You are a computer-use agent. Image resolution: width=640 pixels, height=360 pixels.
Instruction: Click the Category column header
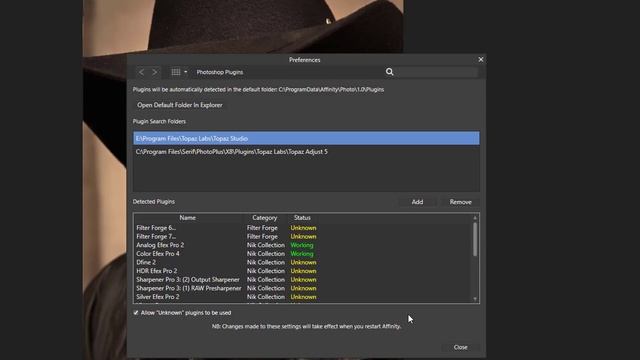[x=264, y=218]
